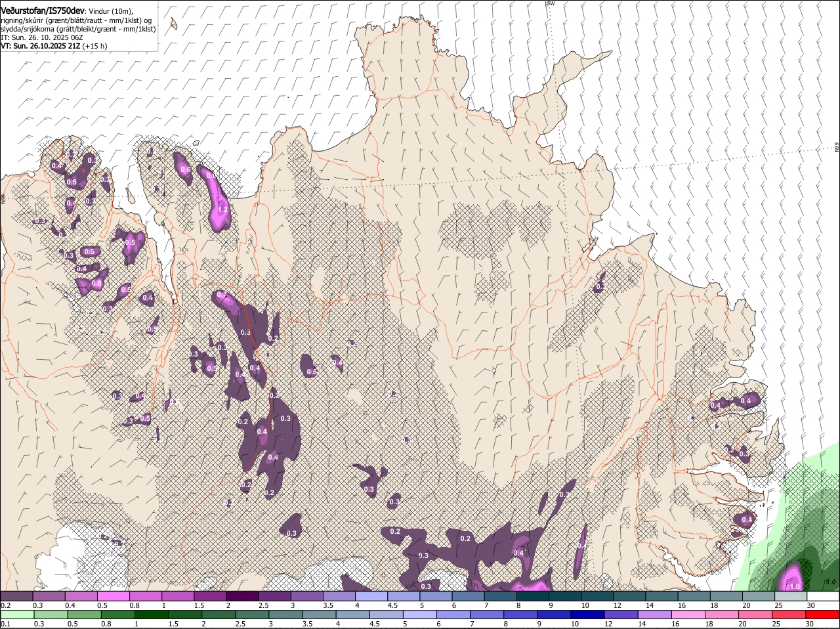Select the upper legend swatch labeled 10
The image size is (840, 629).
[x=597, y=596]
